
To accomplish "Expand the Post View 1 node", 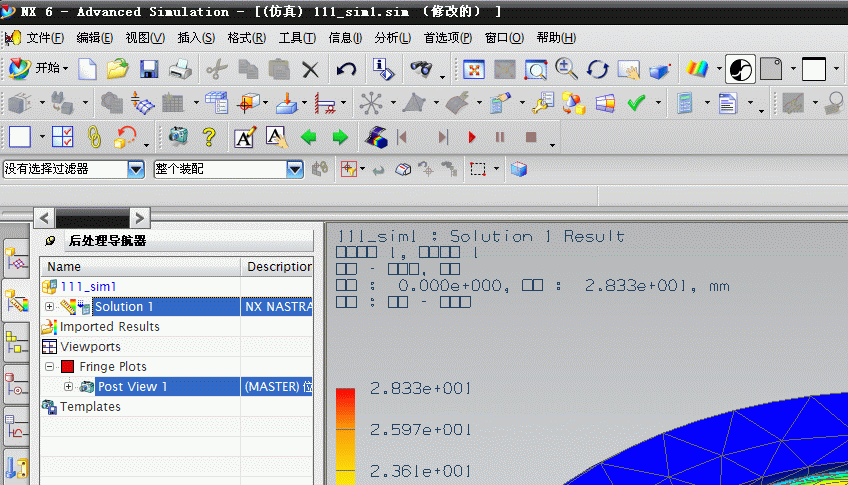I will pos(68,387).
